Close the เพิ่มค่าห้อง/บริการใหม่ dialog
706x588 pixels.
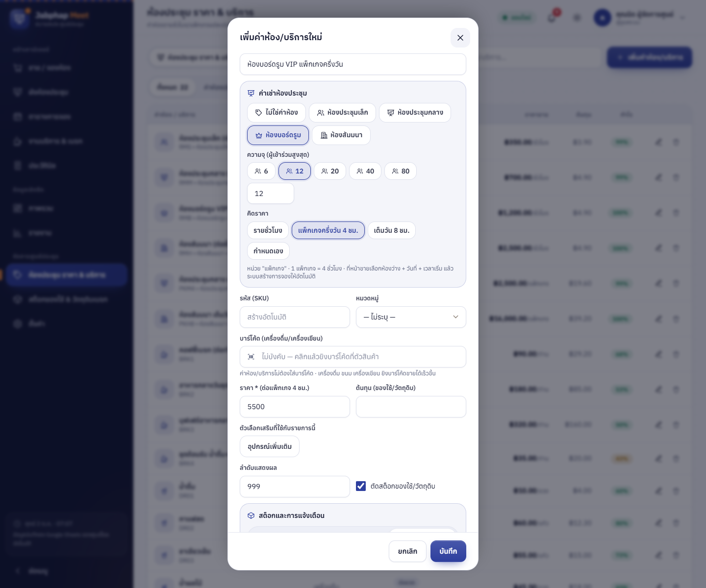[460, 38]
